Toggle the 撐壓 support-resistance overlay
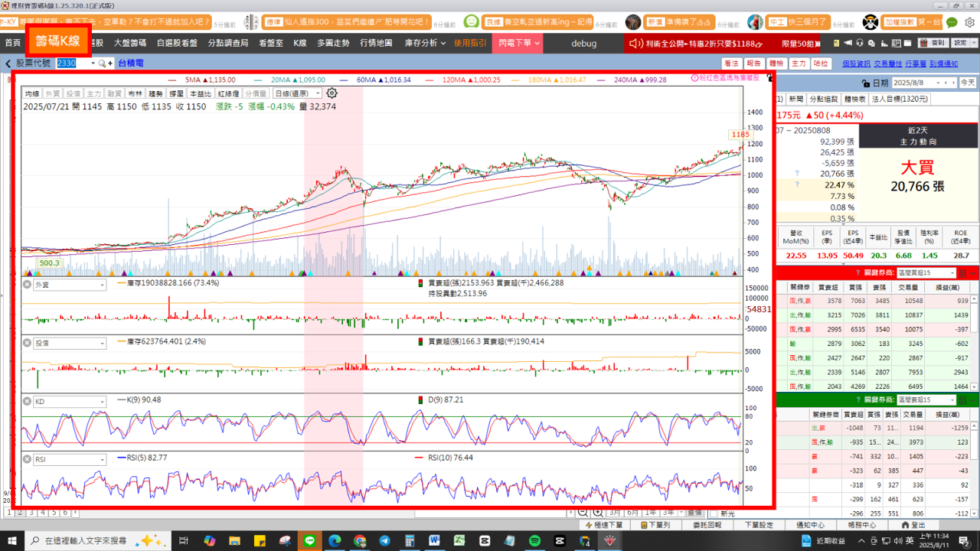This screenshot has height=551, width=980. [x=176, y=93]
